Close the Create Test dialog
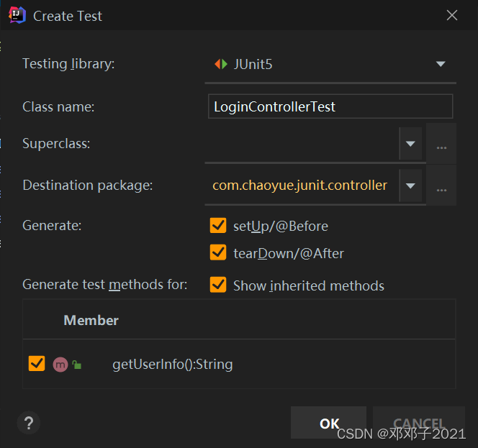 point(452,15)
